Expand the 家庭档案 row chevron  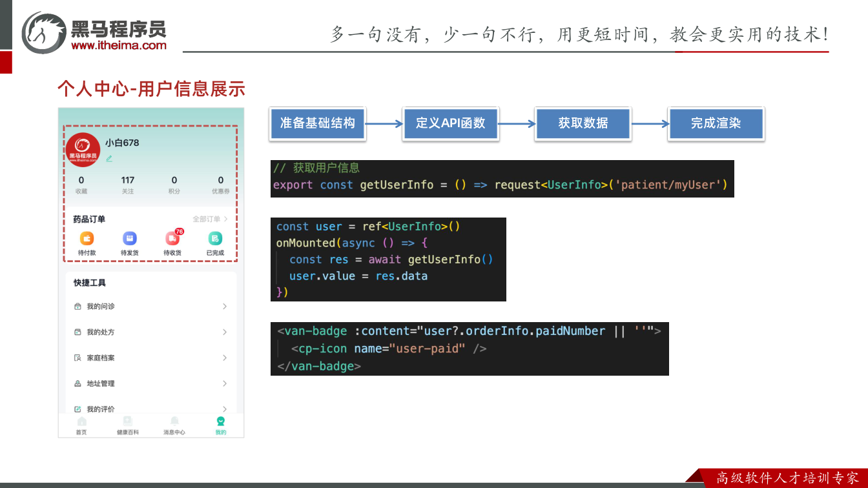pos(225,358)
